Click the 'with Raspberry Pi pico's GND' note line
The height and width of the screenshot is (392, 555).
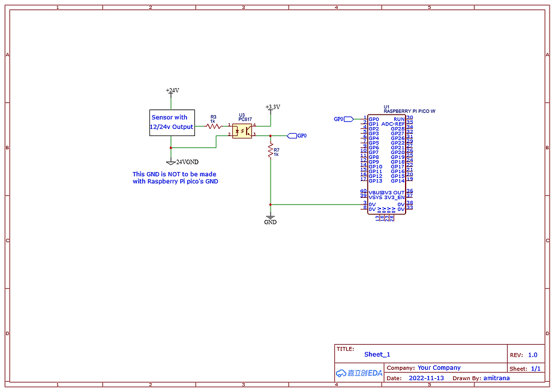click(x=175, y=182)
